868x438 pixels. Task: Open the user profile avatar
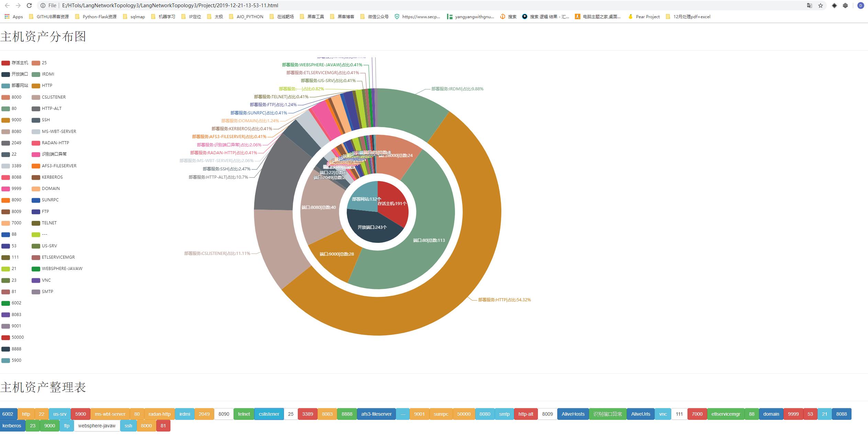860,5
